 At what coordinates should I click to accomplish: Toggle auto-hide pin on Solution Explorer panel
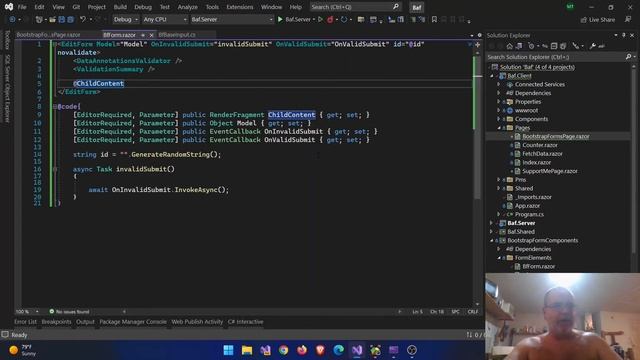click(x=624, y=36)
